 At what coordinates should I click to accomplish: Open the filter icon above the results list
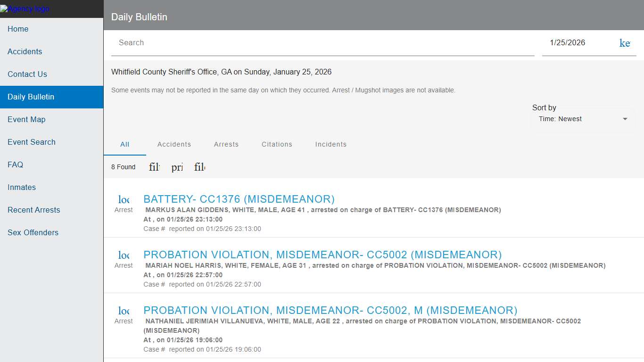[154, 167]
